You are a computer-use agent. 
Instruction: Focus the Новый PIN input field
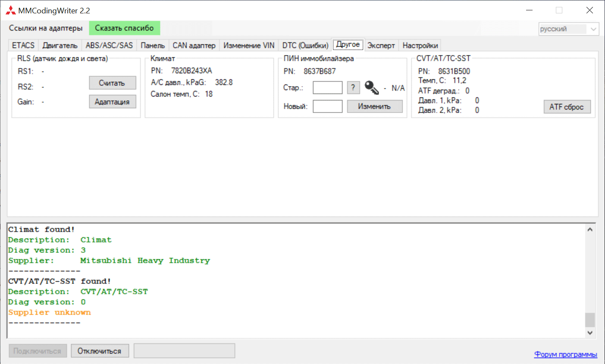(328, 107)
